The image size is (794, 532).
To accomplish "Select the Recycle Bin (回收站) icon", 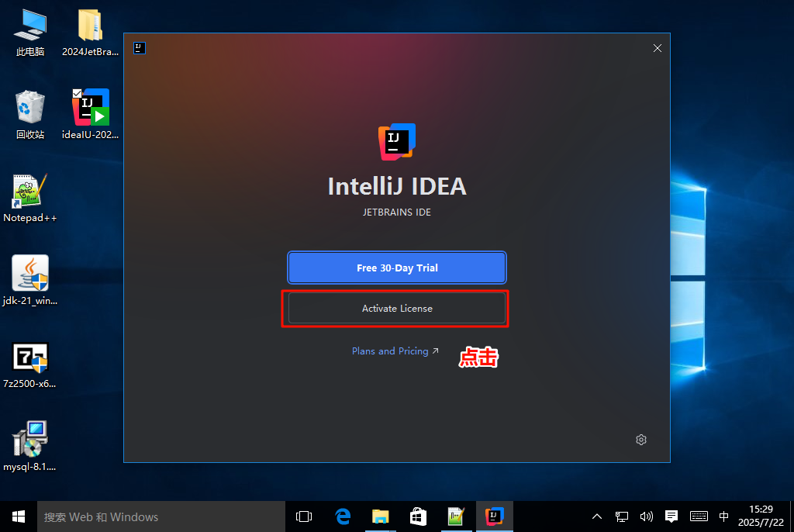I will click(30, 115).
